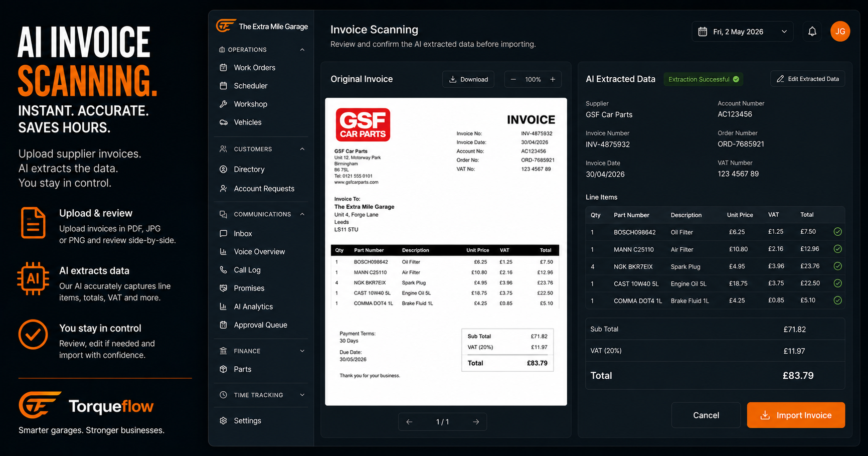868x456 pixels.
Task: Click the Directory person icon
Action: point(223,169)
